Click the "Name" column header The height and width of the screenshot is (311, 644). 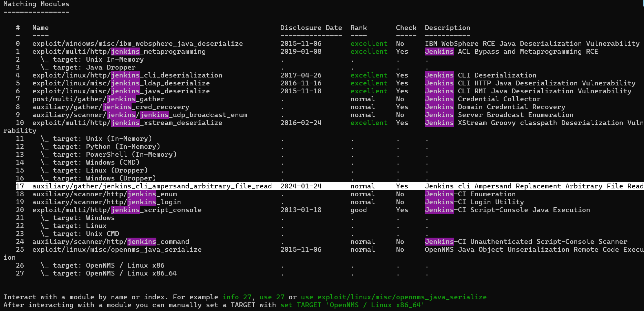coord(41,28)
